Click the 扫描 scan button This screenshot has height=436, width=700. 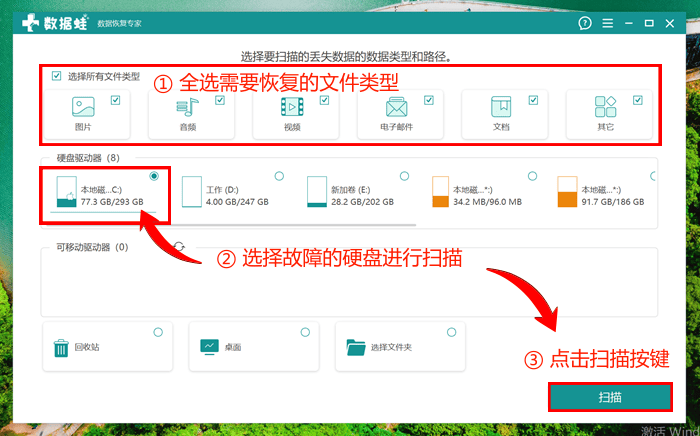point(609,398)
